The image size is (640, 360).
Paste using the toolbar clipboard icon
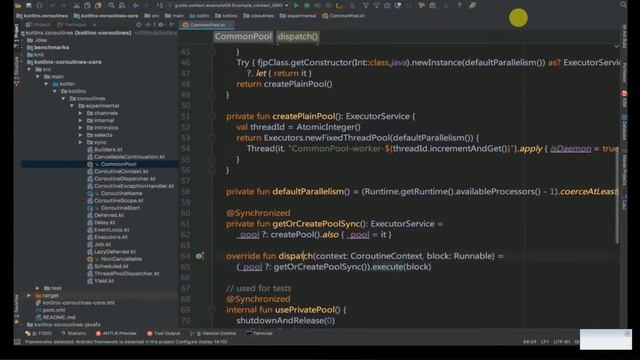coord(98,5)
